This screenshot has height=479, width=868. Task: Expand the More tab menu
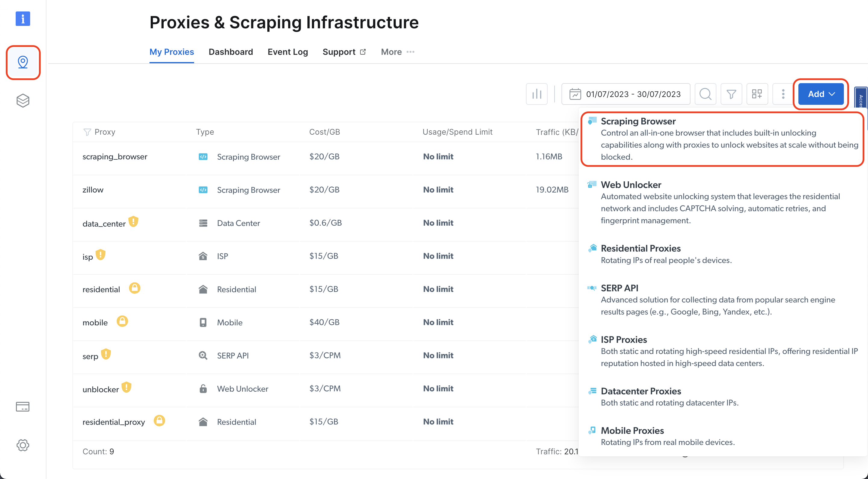tap(397, 52)
